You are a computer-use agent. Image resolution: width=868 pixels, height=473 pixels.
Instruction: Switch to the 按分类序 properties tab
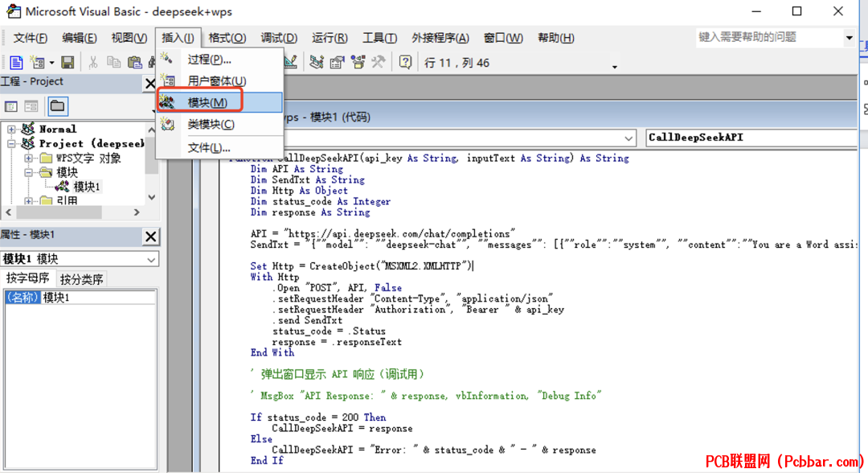(81, 279)
